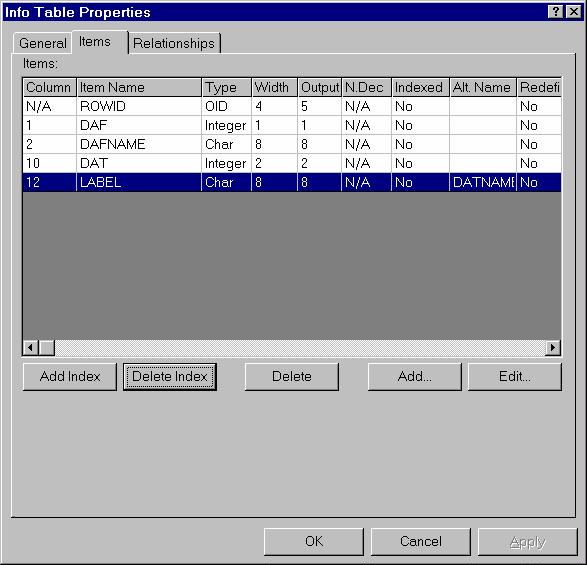Screen dimensions: 587x565
Task: Click the Delete Index button
Action: [170, 377]
